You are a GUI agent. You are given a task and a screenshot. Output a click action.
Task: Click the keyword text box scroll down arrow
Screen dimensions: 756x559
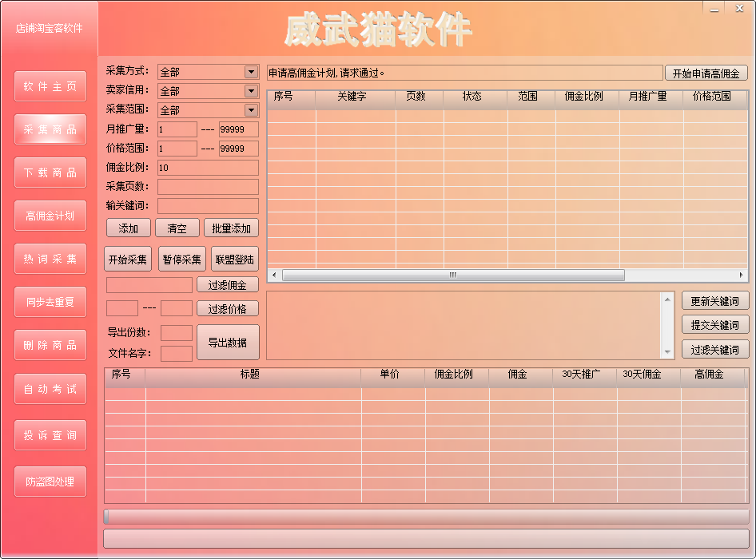(667, 352)
